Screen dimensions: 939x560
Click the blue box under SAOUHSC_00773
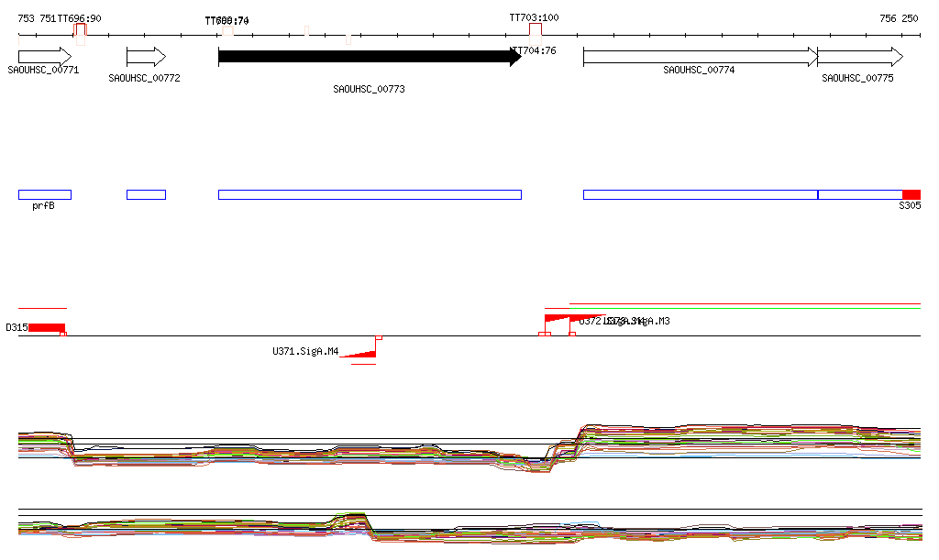click(x=370, y=194)
